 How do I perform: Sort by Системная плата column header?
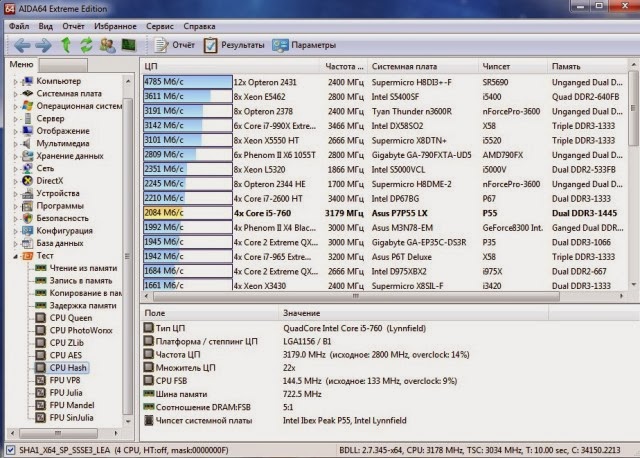[423, 66]
